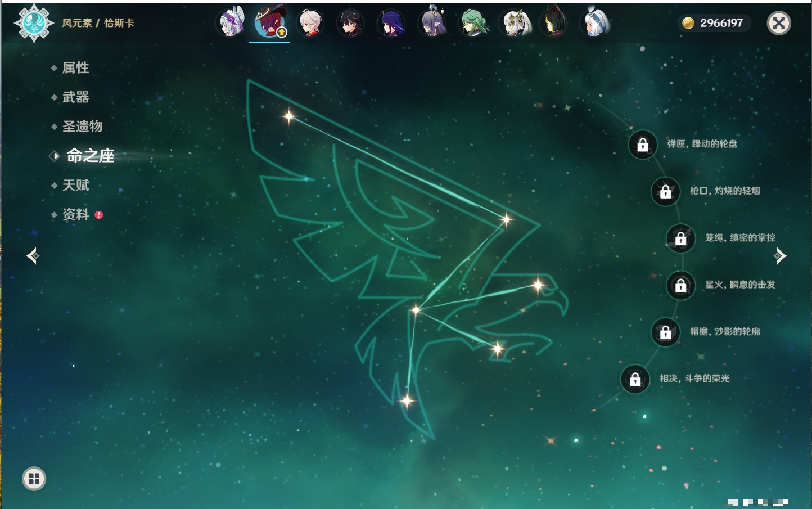The width and height of the screenshot is (812, 509).
Task: Select the red-haired Chasca portrait with hat
Action: [270, 22]
